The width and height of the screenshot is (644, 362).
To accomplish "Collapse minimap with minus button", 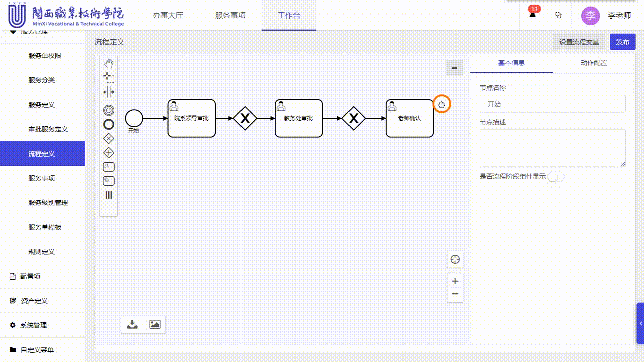I will pos(454,68).
